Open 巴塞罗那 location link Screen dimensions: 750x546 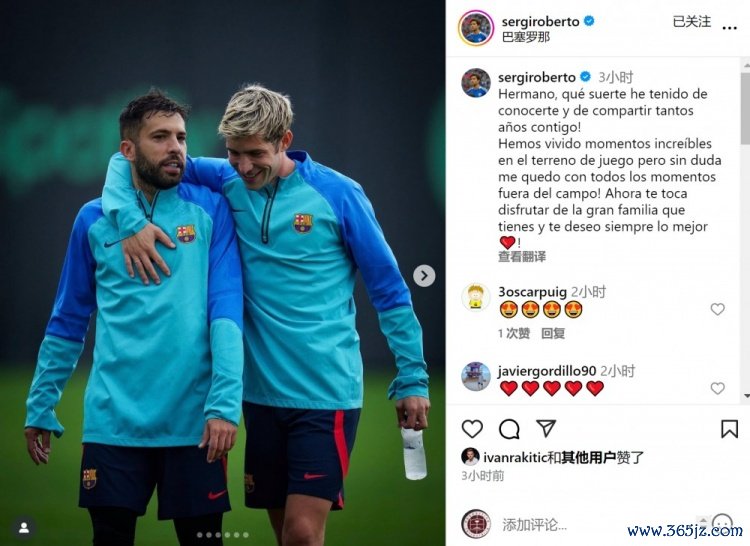(x=526, y=37)
